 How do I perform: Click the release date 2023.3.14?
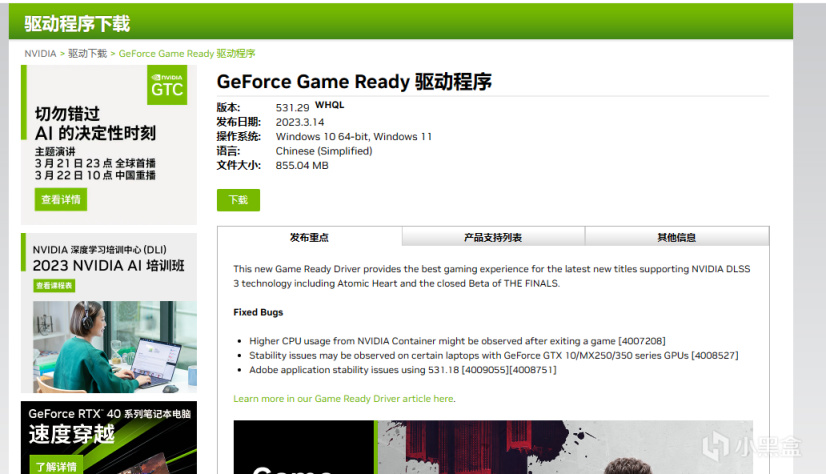pyautogui.click(x=300, y=122)
